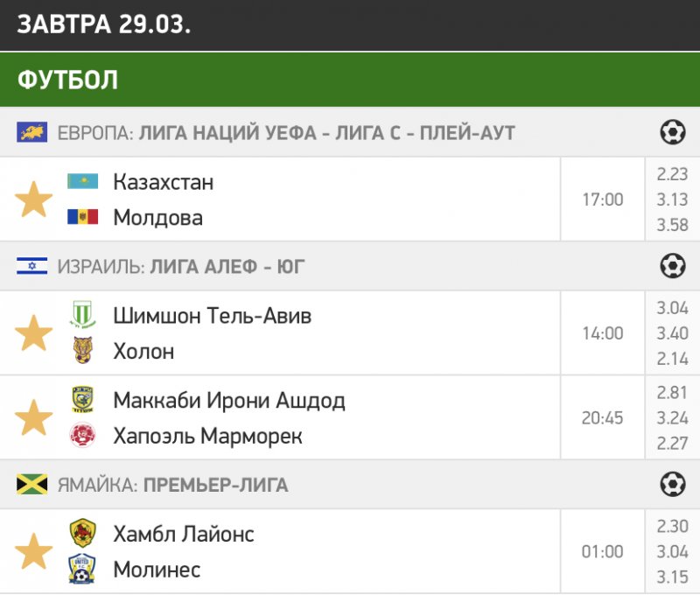Click soccer ball icon in Jamaica Premier League header
This screenshot has width=700, height=595.
pos(672,484)
